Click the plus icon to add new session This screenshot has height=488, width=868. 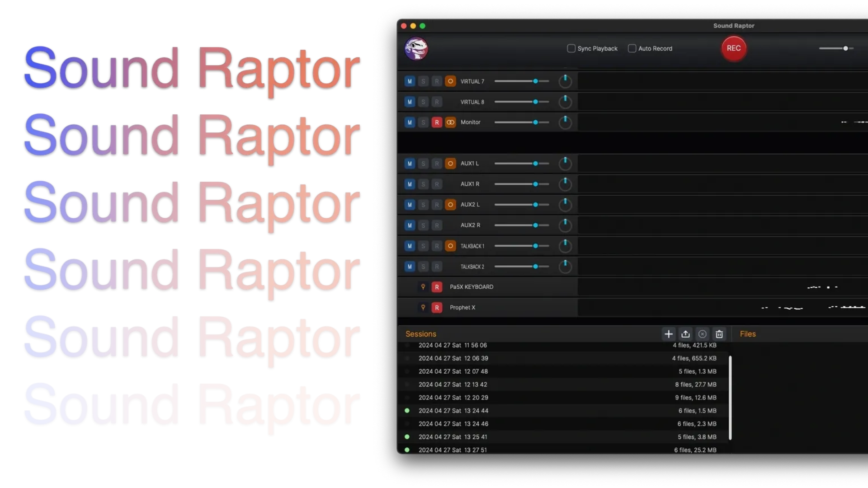(669, 334)
